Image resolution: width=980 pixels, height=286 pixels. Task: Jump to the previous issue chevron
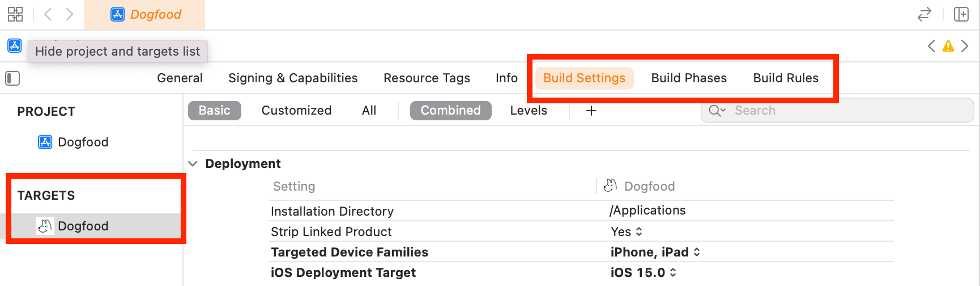931,47
